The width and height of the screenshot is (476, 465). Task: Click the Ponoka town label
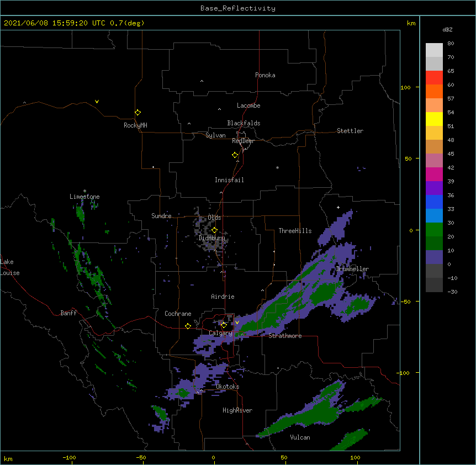click(x=265, y=75)
